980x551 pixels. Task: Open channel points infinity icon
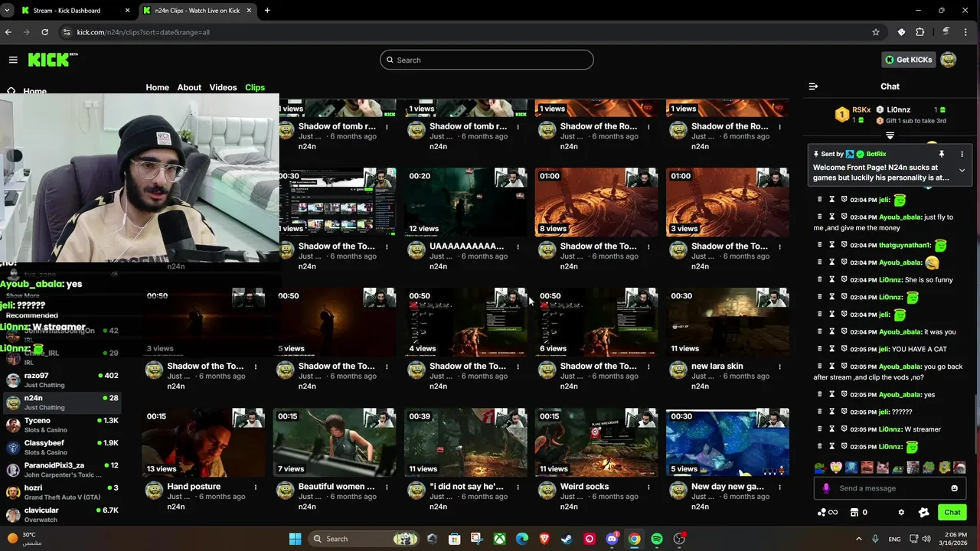point(828,513)
